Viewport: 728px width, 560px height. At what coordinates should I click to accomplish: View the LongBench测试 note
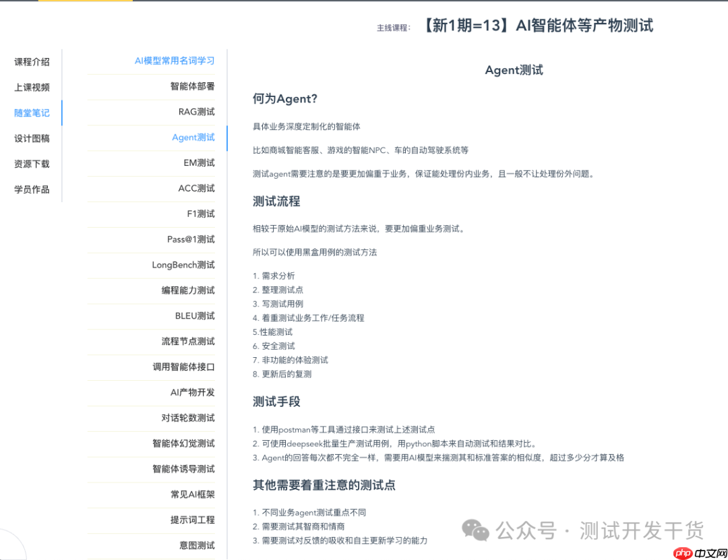click(182, 265)
